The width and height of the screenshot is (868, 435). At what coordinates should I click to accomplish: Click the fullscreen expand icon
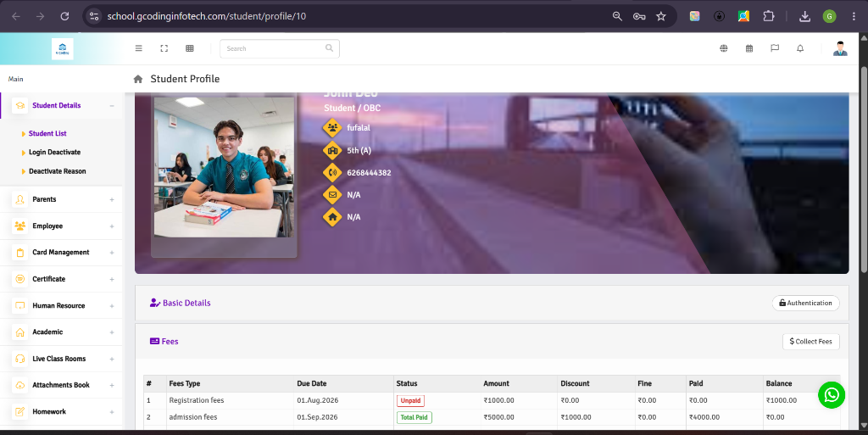coord(164,48)
